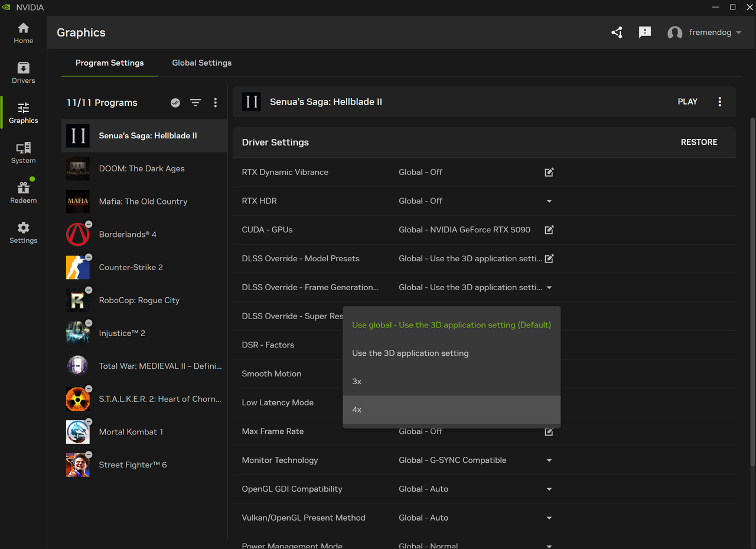
Task: Edit Max Frame Rate setting
Action: coord(549,431)
